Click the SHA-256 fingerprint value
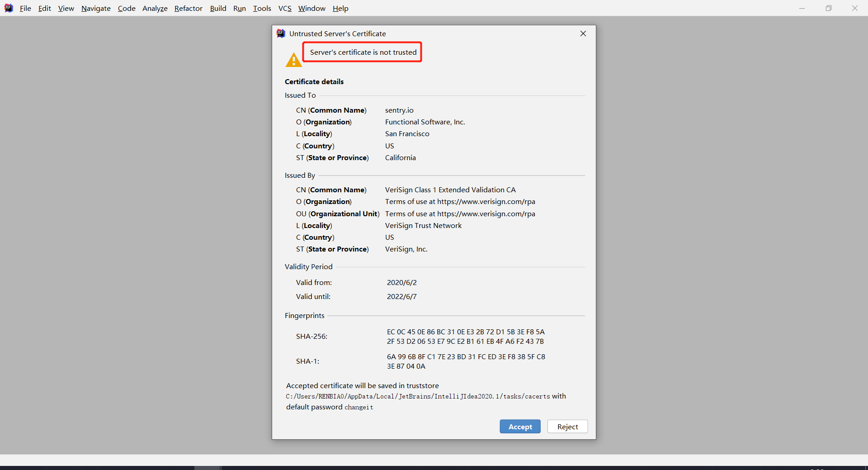 [x=466, y=337]
